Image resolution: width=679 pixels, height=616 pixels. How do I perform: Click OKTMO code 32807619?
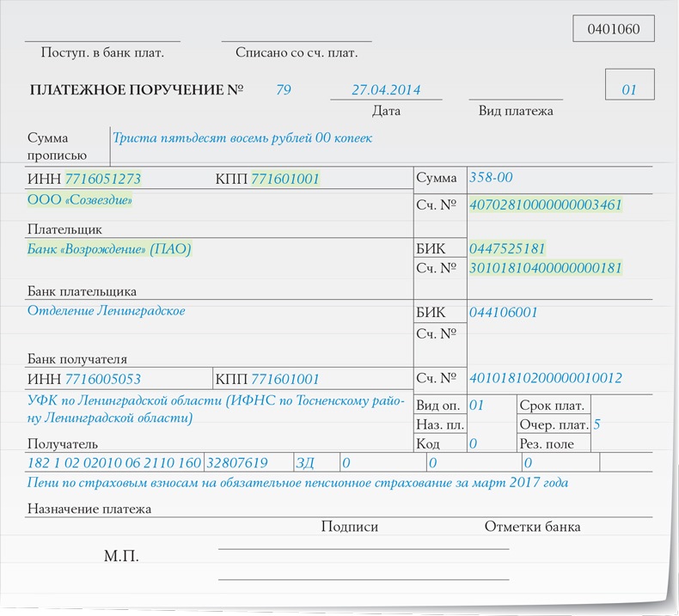point(237,463)
